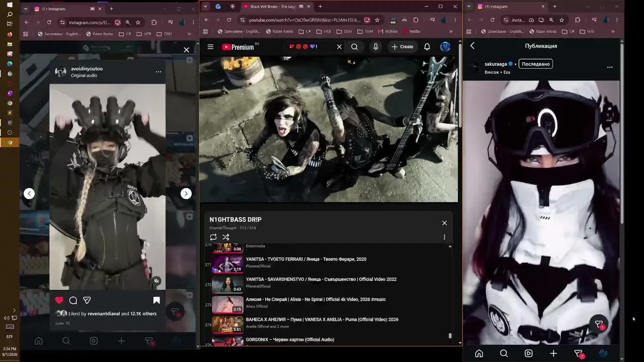Open the tab search dropdown in YouTube window
Viewport: 644px width, 362px height.
coord(205,7)
